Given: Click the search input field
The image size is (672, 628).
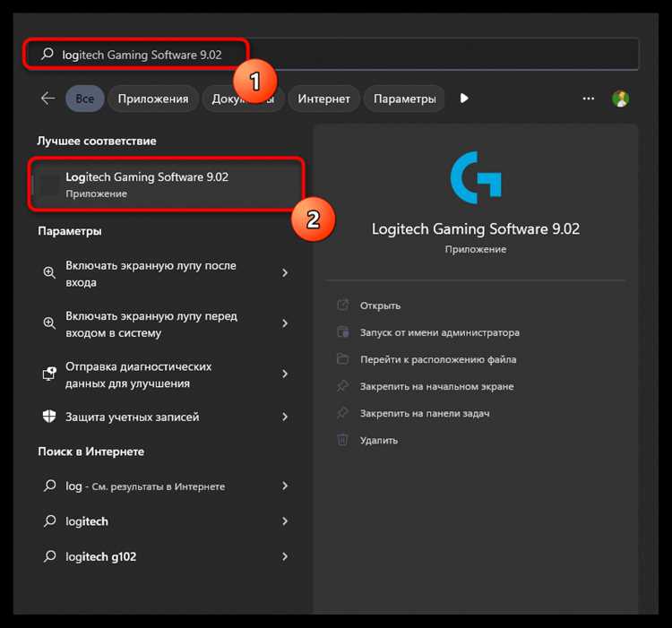Looking at the screenshot, I should tap(331, 54).
